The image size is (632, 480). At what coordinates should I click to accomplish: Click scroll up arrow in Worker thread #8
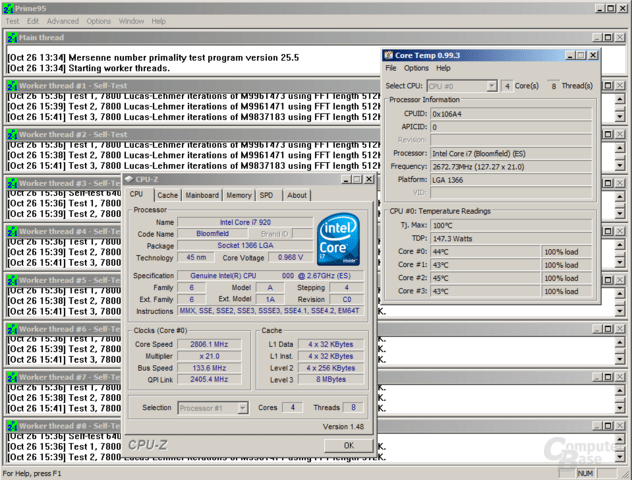(620, 439)
